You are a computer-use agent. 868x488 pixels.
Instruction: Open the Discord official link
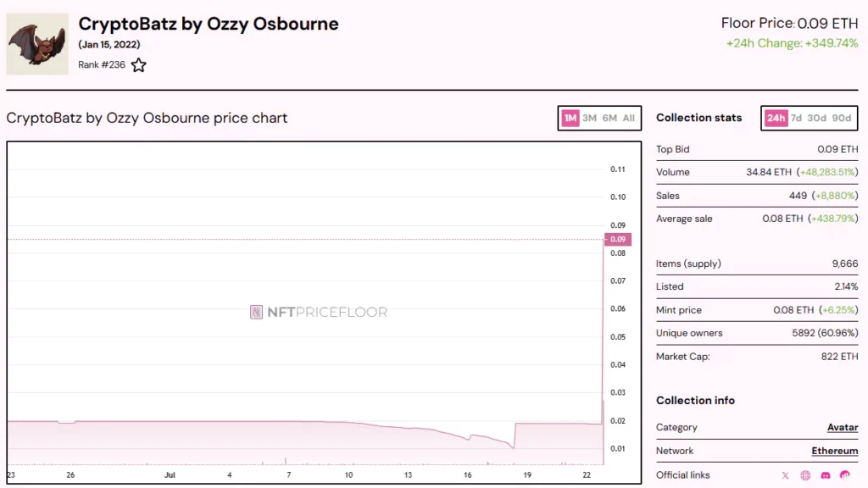coord(826,475)
